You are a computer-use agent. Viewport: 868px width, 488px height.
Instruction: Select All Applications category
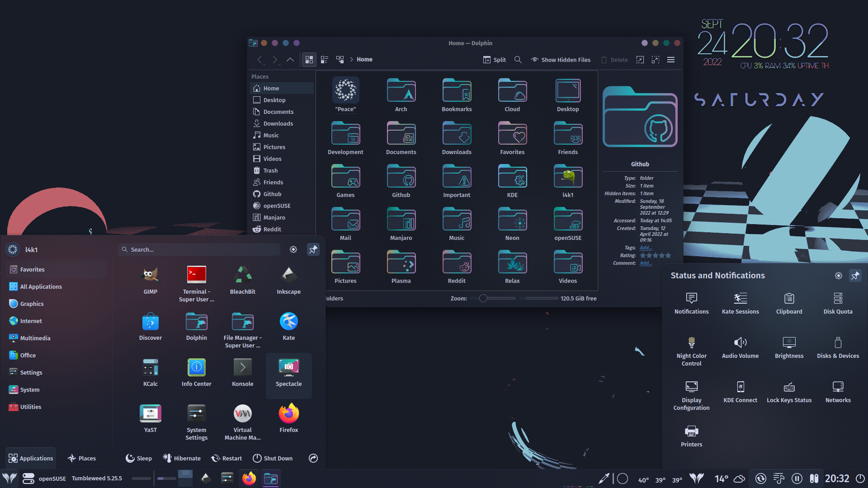click(x=57, y=286)
